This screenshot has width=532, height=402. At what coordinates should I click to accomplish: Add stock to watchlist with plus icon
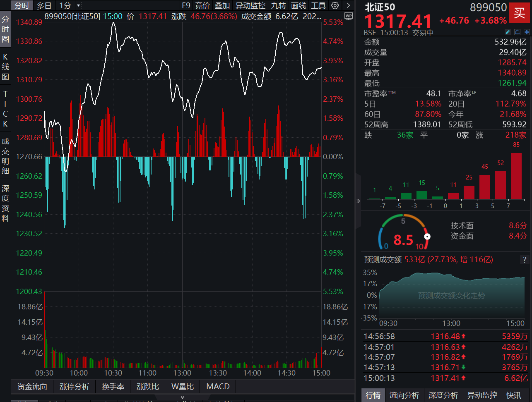coord(527,32)
